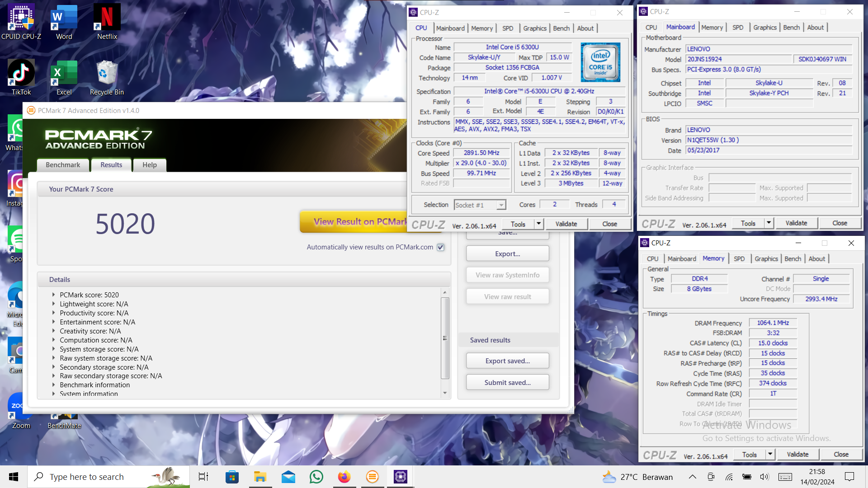Expand the PCMark score: 5020 detail

pos(53,295)
